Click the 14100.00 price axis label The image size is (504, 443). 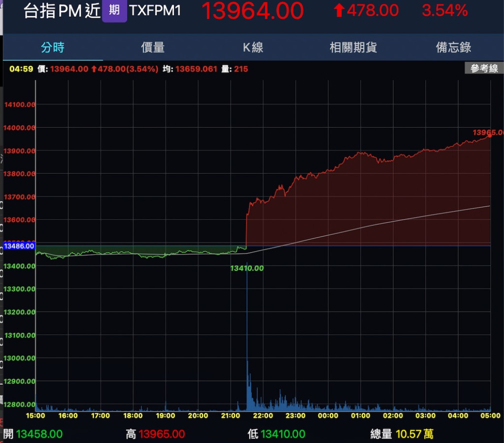tap(20, 104)
